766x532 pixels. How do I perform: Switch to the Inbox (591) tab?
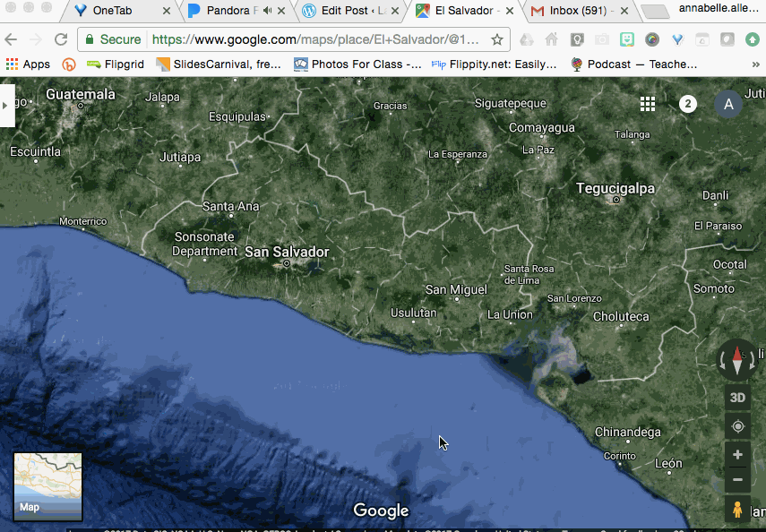coord(578,12)
